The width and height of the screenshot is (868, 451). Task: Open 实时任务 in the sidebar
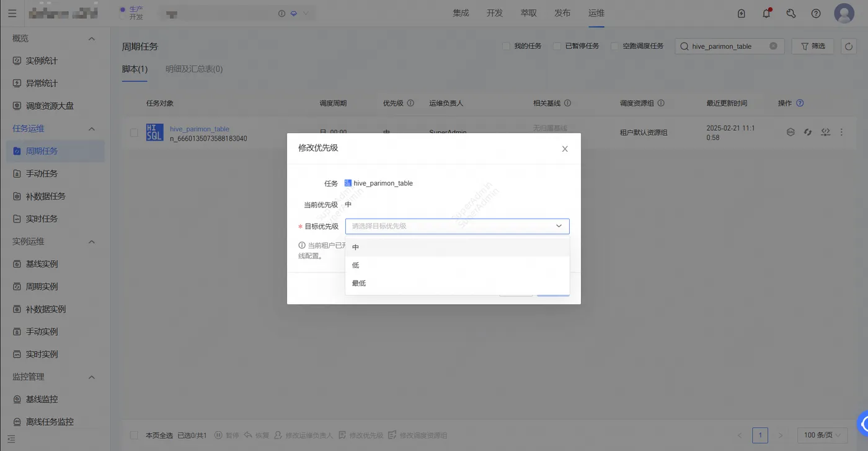tap(42, 219)
